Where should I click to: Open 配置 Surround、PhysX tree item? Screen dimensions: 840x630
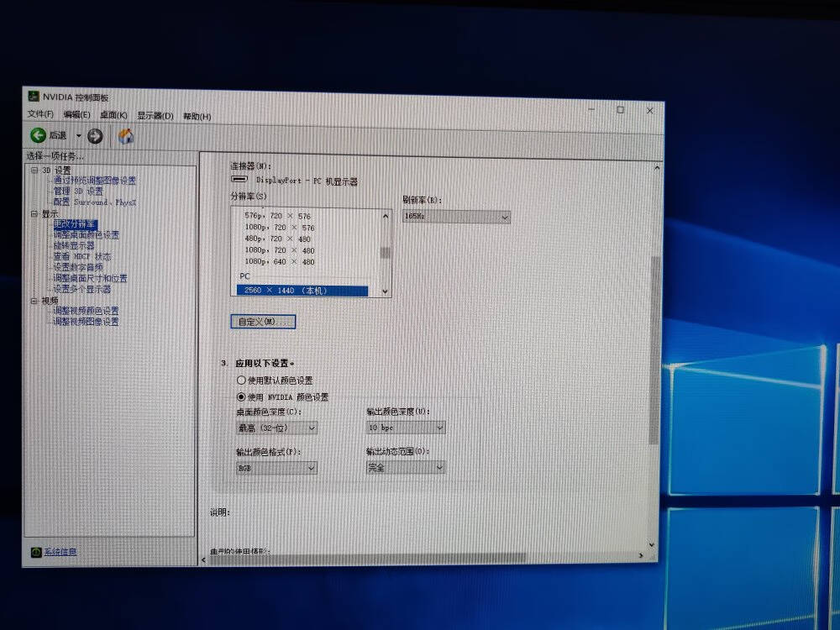(x=95, y=202)
